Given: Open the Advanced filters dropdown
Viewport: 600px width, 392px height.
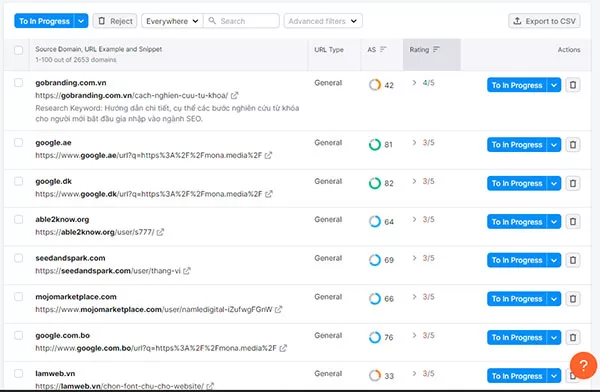Looking at the screenshot, I should pyautogui.click(x=323, y=21).
